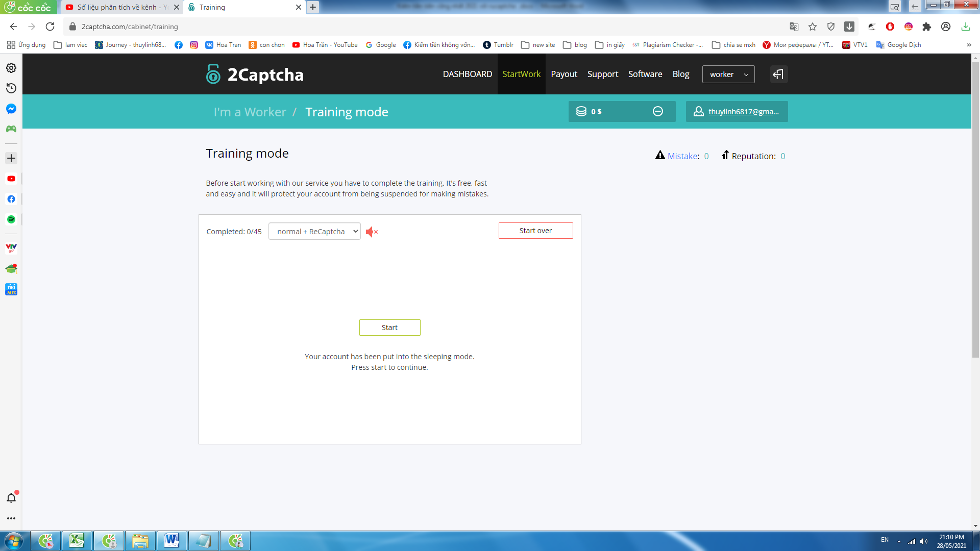The width and height of the screenshot is (980, 551).
Task: Open Microsoft Word from the taskbar
Action: (171, 540)
